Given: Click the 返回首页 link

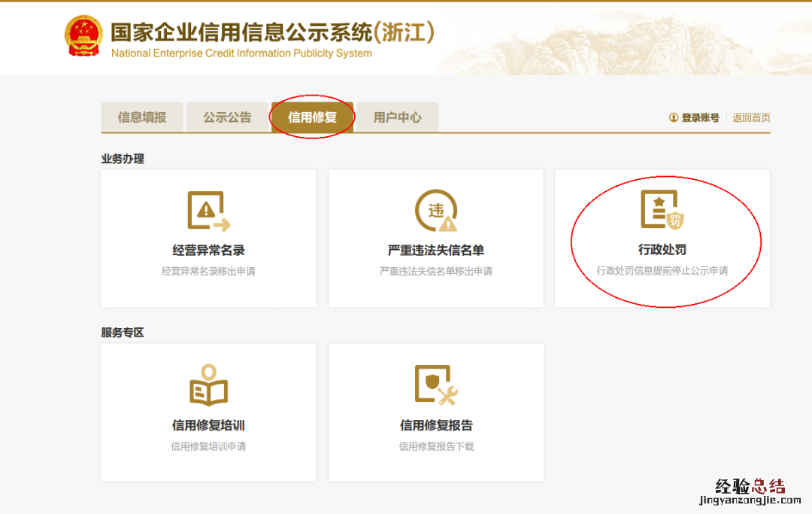Looking at the screenshot, I should [751, 117].
